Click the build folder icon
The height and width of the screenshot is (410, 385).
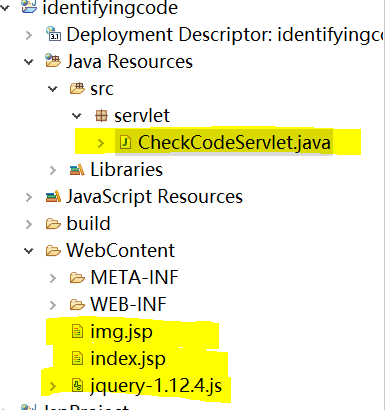click(53, 224)
